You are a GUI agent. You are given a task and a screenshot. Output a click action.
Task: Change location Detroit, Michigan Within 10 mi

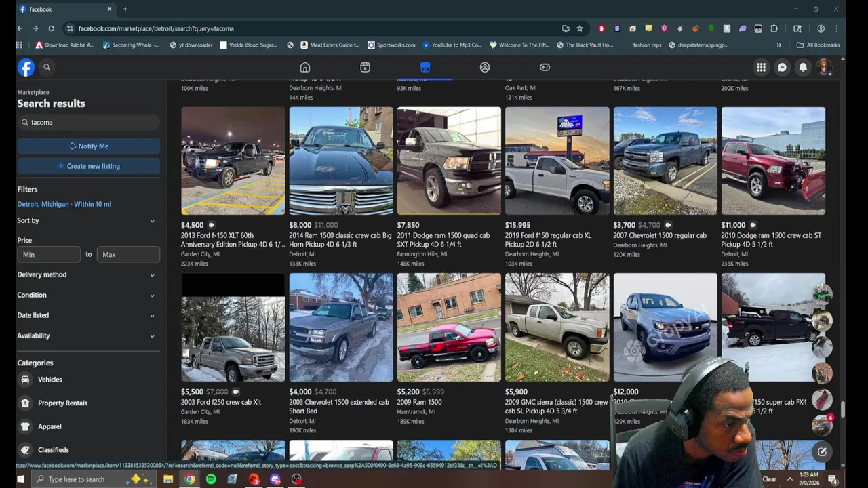pos(64,204)
